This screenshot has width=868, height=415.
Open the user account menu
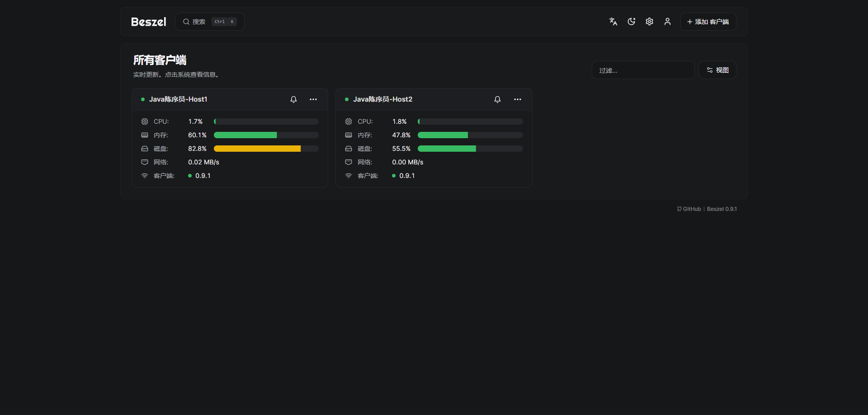coord(667,22)
